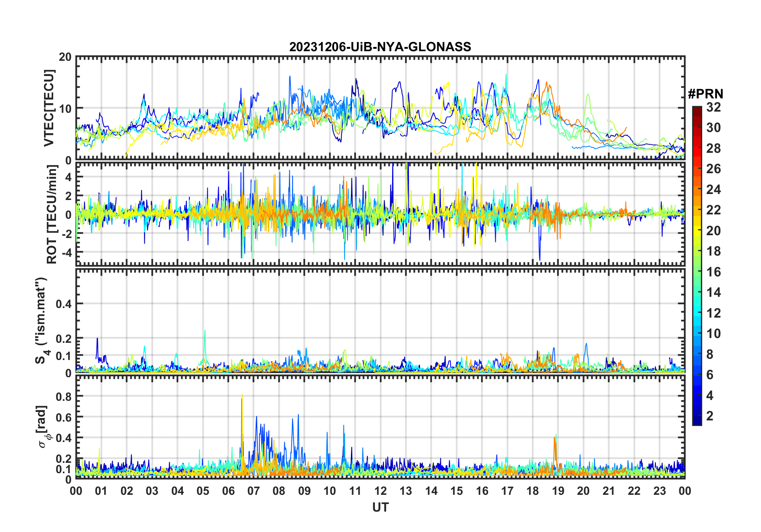Click the ROT axis tick label -4

point(66,253)
